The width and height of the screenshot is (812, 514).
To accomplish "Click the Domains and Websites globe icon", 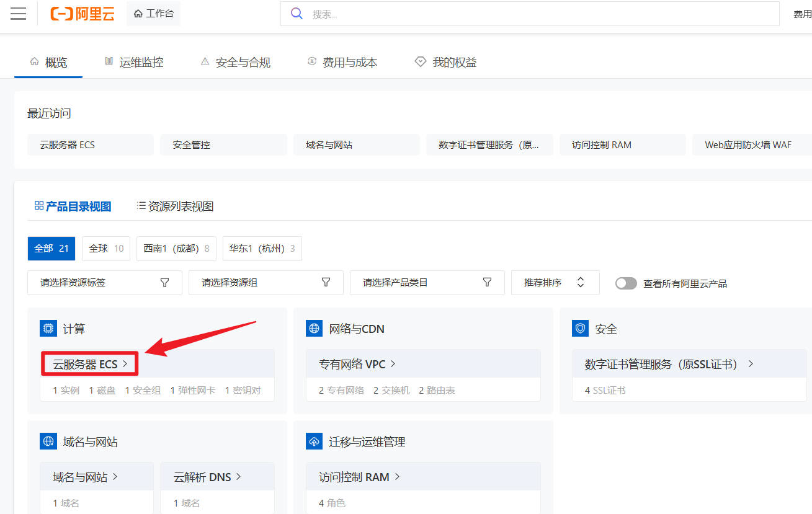I will (x=48, y=441).
